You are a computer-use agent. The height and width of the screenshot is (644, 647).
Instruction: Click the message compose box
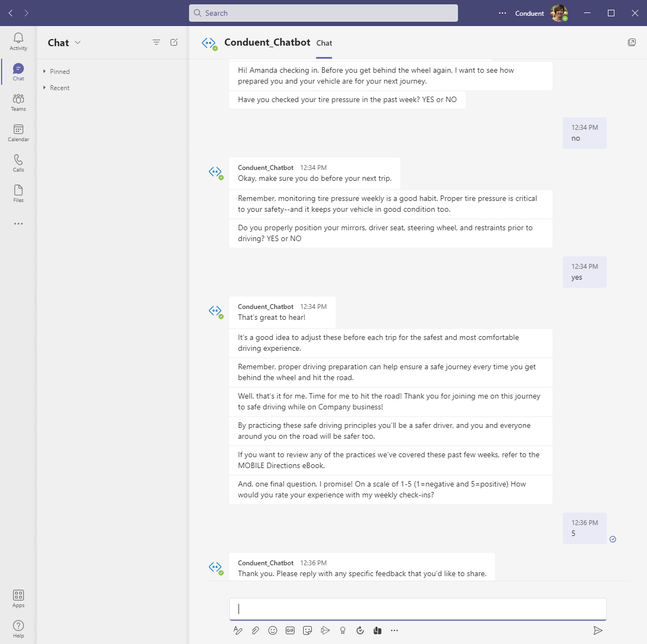pyautogui.click(x=418, y=609)
